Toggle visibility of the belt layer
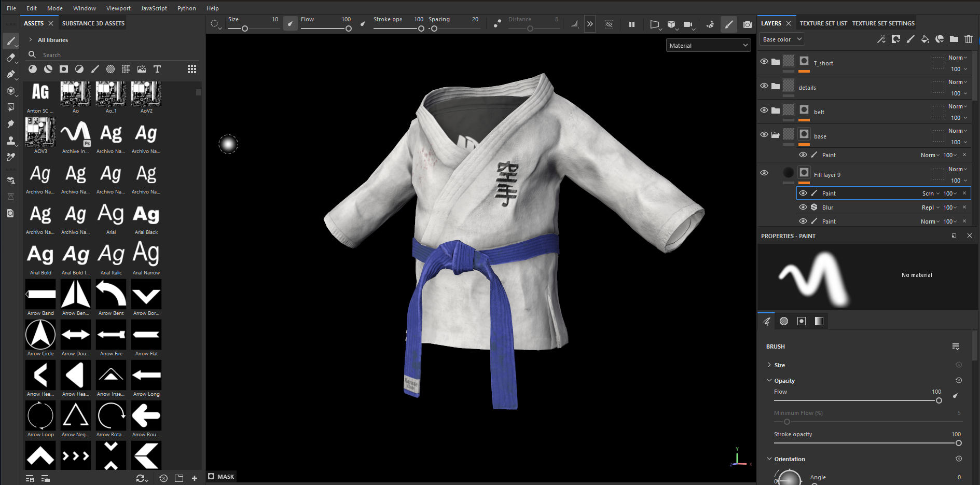The image size is (980, 485). [x=764, y=110]
